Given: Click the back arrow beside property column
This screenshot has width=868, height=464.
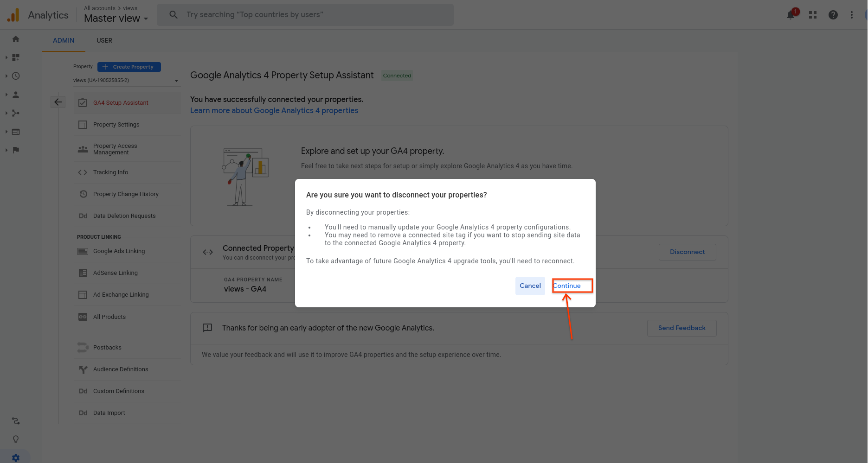Looking at the screenshot, I should [x=58, y=102].
